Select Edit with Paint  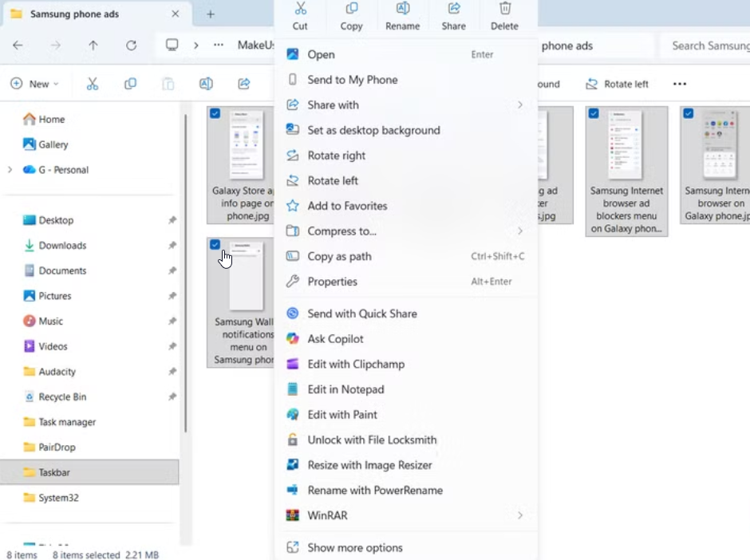click(x=342, y=415)
